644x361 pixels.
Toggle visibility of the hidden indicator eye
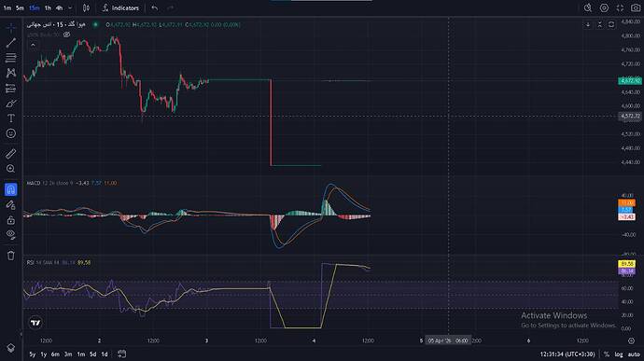(66, 35)
